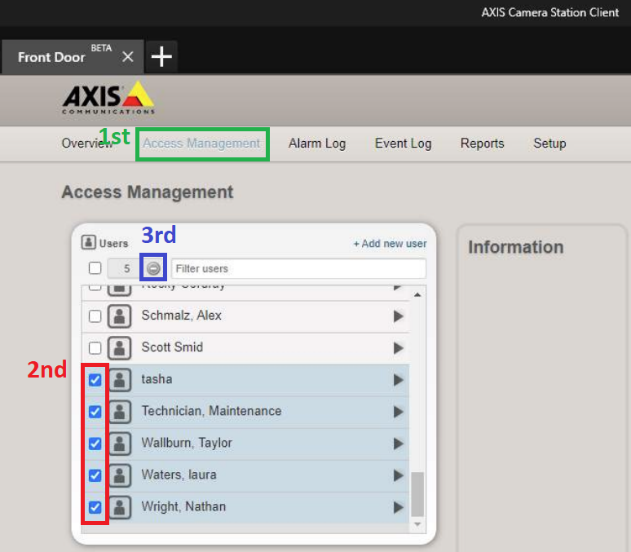Expand Scott Smid details arrow
The width and height of the screenshot is (631, 552).
[398, 348]
